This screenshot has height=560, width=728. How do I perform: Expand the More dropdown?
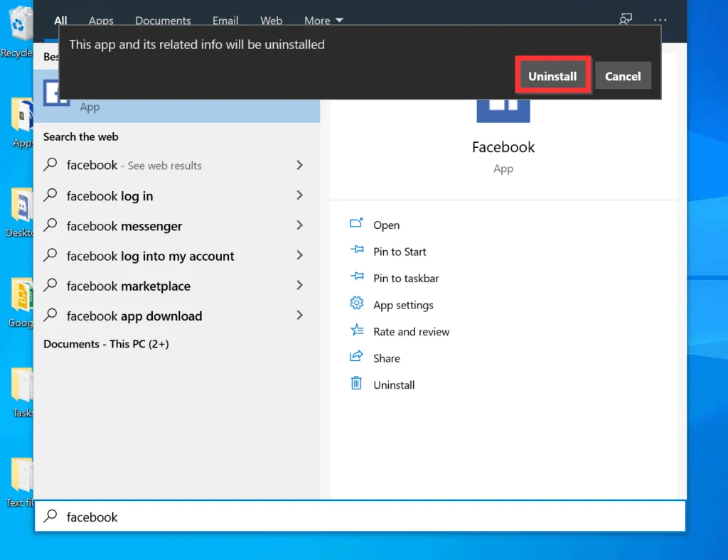323,21
